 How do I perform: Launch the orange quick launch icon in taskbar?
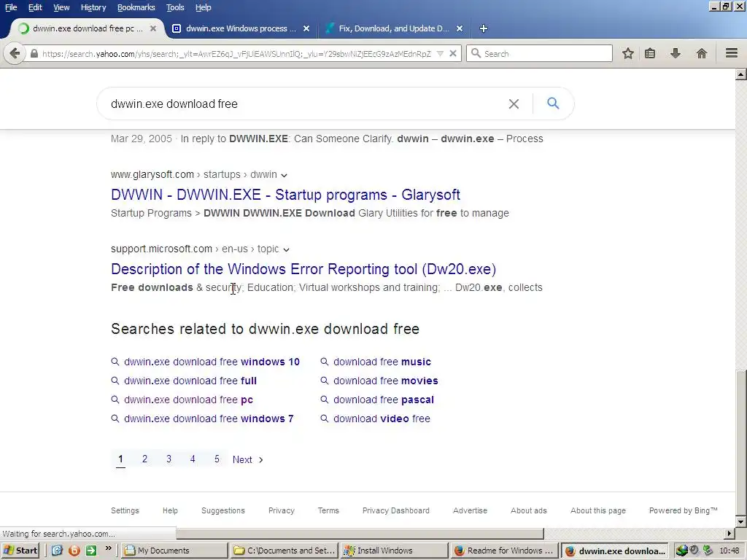pos(74,551)
